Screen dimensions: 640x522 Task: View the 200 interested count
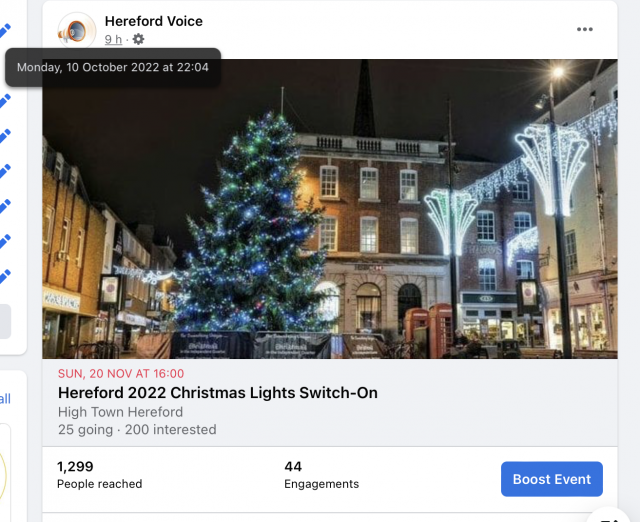click(x=170, y=430)
